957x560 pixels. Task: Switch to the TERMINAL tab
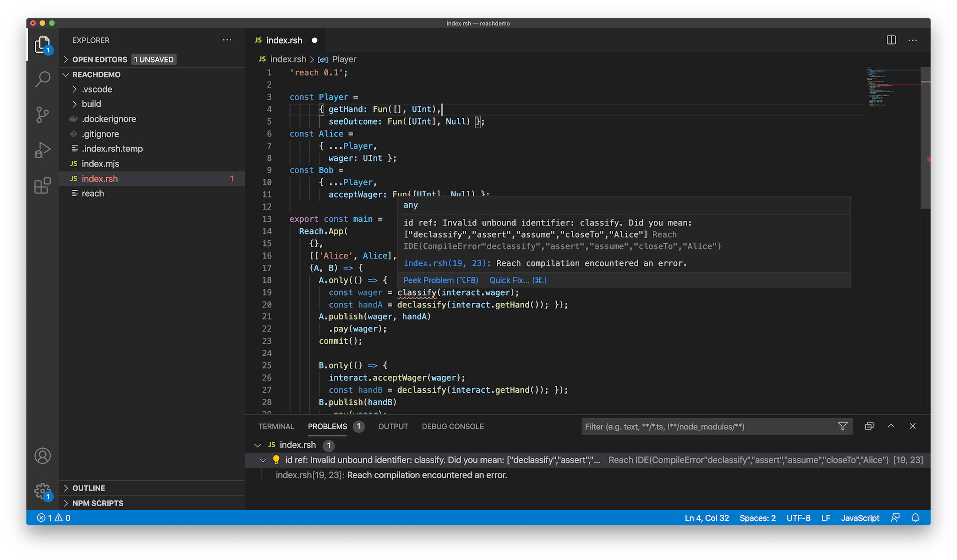(276, 426)
